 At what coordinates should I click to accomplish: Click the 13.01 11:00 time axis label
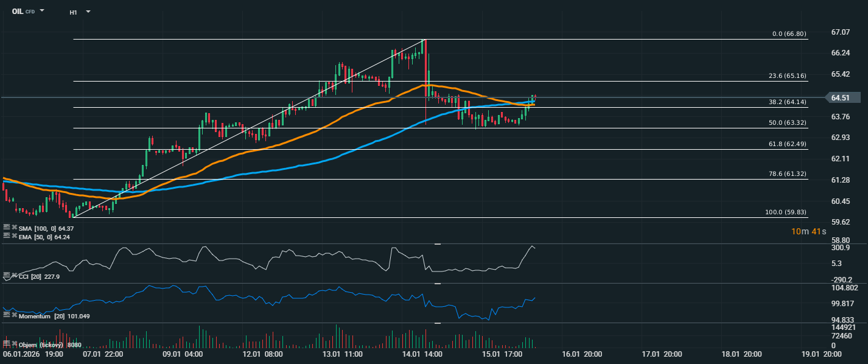342,354
